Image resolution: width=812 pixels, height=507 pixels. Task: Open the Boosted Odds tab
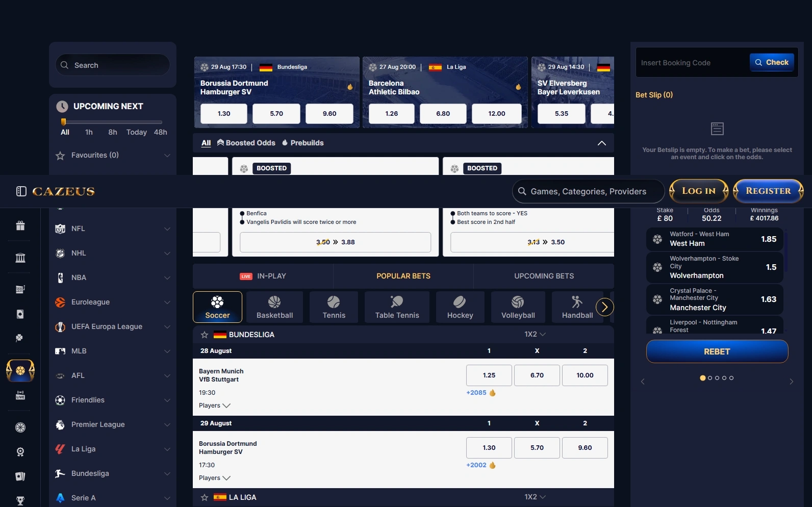point(246,143)
